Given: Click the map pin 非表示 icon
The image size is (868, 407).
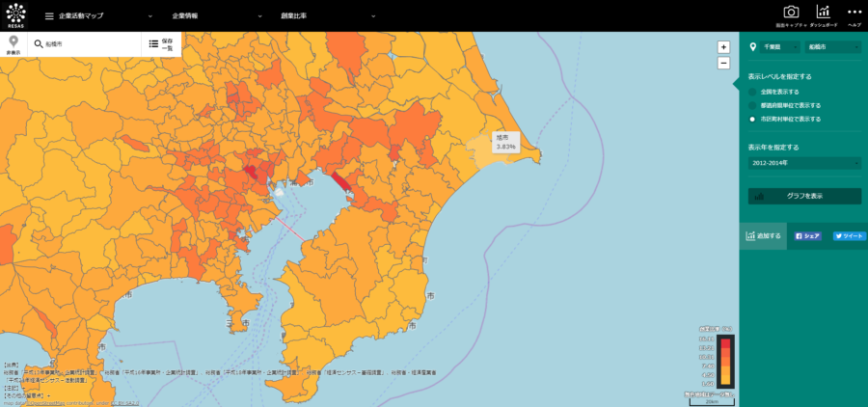Looking at the screenshot, I should click(13, 44).
